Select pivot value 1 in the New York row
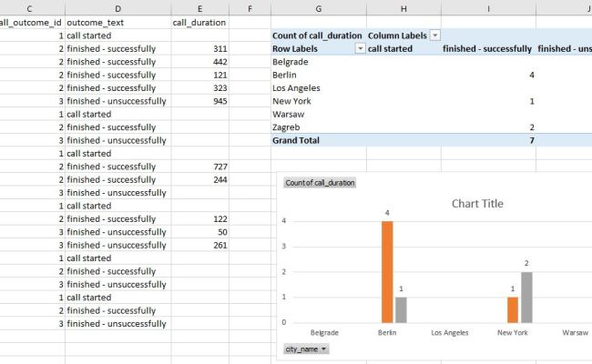This screenshot has width=592, height=364. pyautogui.click(x=488, y=101)
